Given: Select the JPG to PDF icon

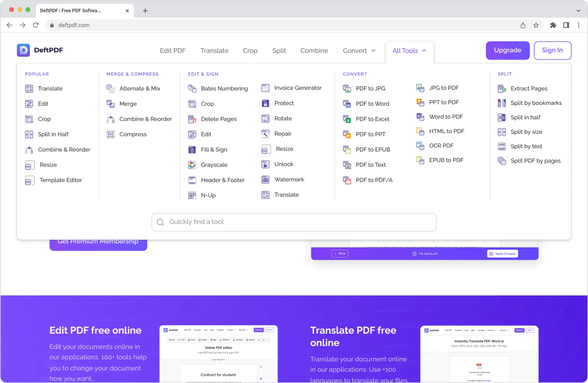Looking at the screenshot, I should click(x=420, y=88).
